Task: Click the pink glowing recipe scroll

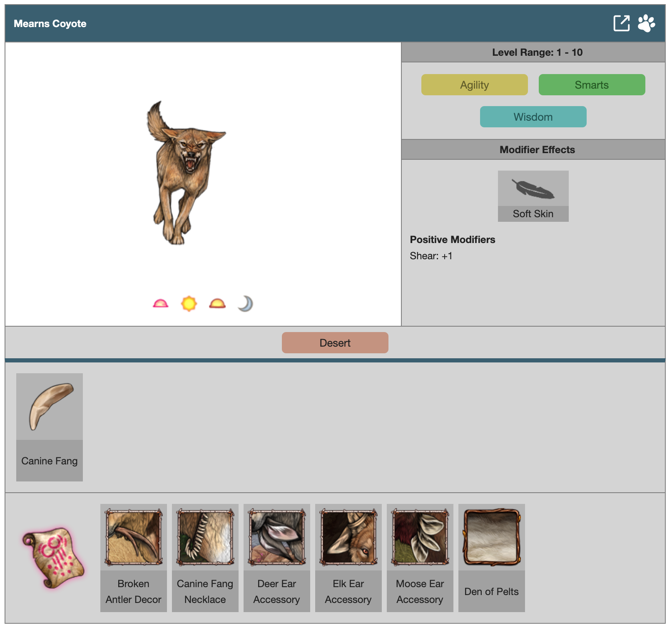Action: (x=53, y=558)
